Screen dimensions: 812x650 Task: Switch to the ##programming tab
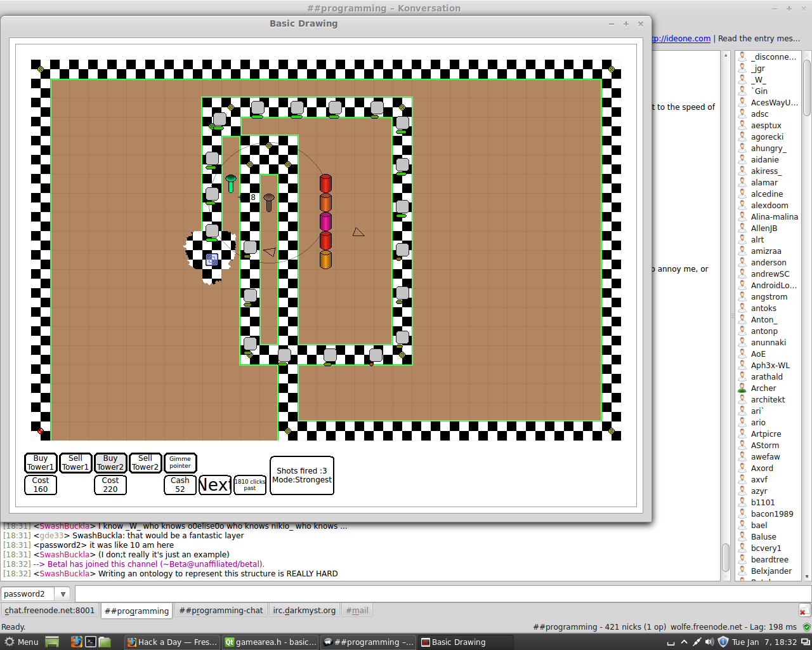point(136,611)
